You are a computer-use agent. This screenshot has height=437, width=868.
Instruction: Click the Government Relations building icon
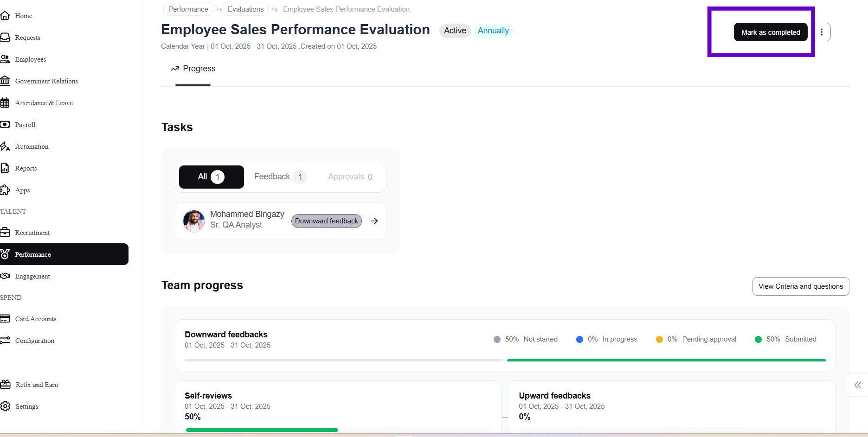5,81
